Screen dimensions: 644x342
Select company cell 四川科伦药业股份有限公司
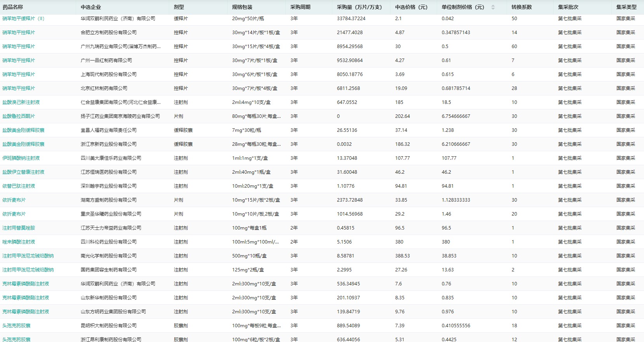[109, 242]
